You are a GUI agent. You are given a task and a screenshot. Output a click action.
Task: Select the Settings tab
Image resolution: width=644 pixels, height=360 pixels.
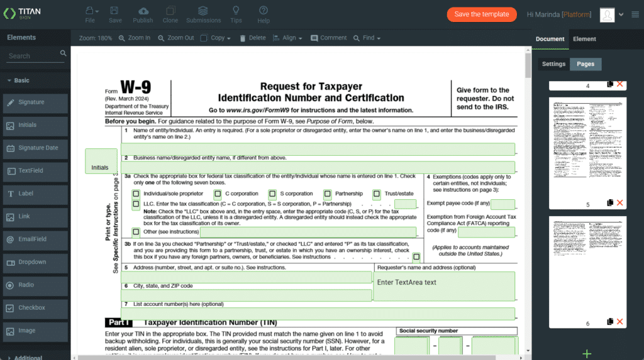[554, 64]
